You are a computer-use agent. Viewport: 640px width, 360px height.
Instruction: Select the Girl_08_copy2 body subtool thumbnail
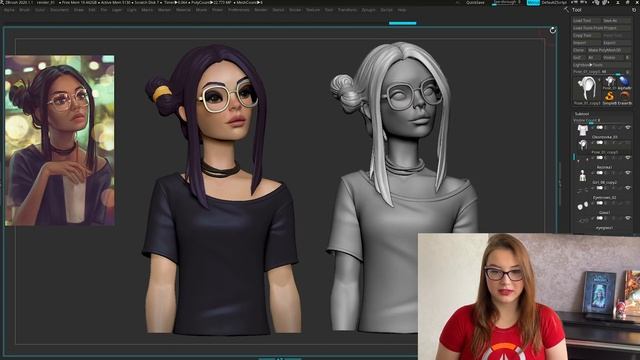[x=582, y=176]
